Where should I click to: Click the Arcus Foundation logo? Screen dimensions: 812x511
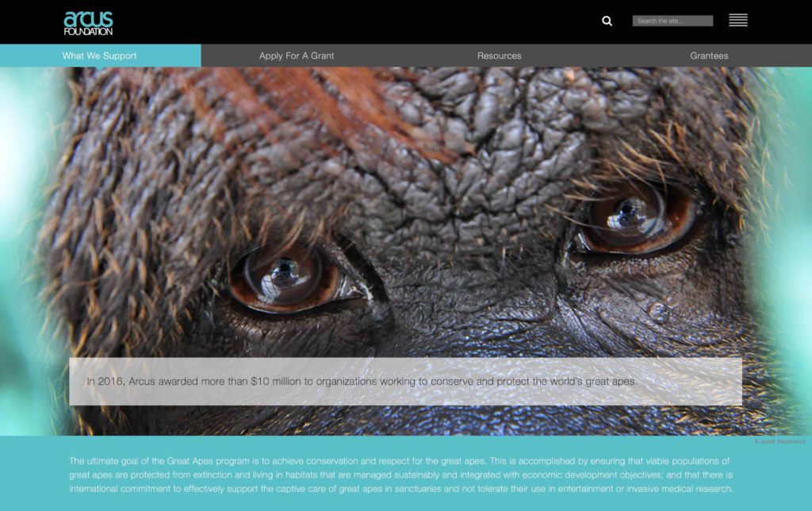(x=88, y=23)
